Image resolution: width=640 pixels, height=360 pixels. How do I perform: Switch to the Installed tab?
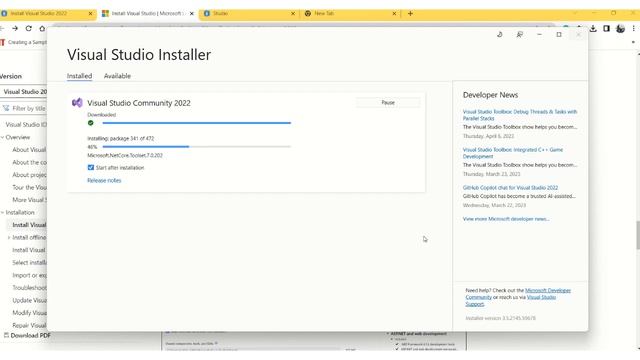click(80, 76)
